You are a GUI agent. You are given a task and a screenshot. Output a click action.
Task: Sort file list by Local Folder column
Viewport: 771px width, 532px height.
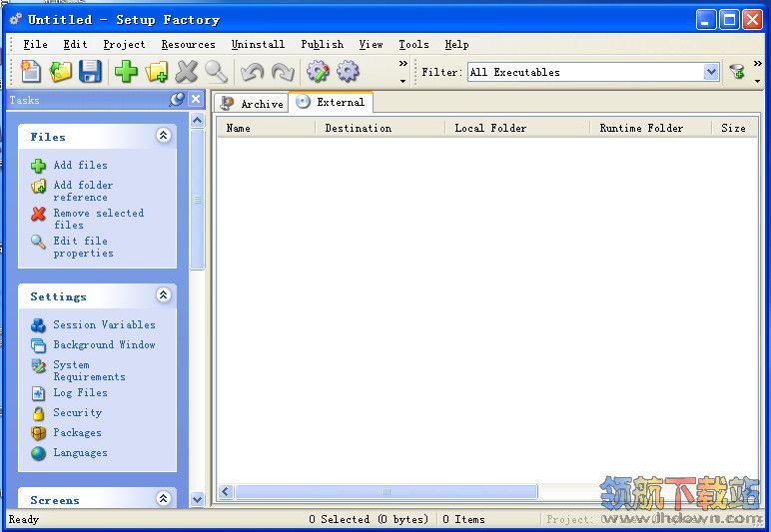pyautogui.click(x=516, y=128)
